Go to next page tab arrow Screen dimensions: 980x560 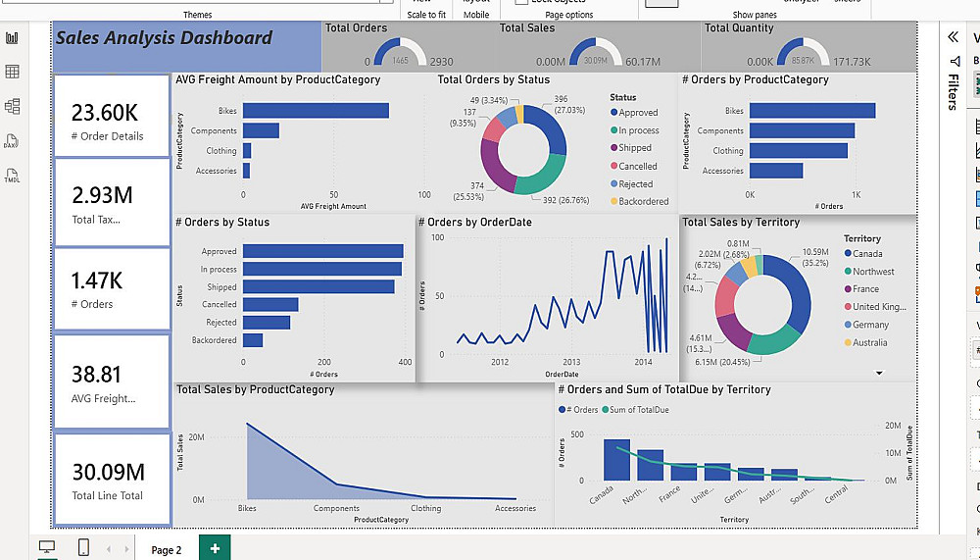click(126, 549)
